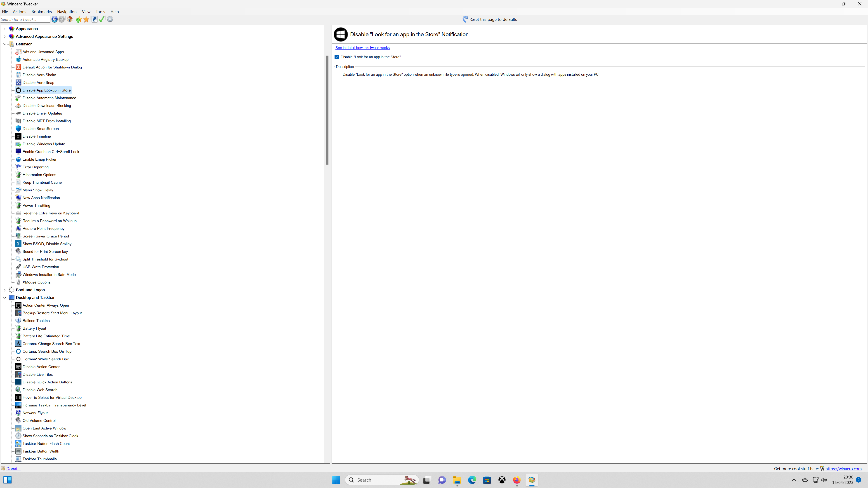The height and width of the screenshot is (488, 868).
Task: Open the Bookmarks menu
Action: pos(41,12)
